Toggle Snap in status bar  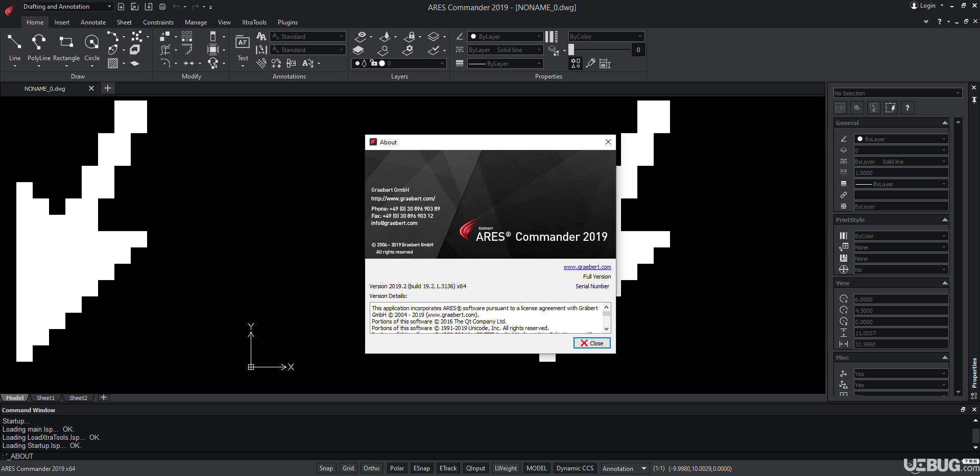(x=326, y=468)
